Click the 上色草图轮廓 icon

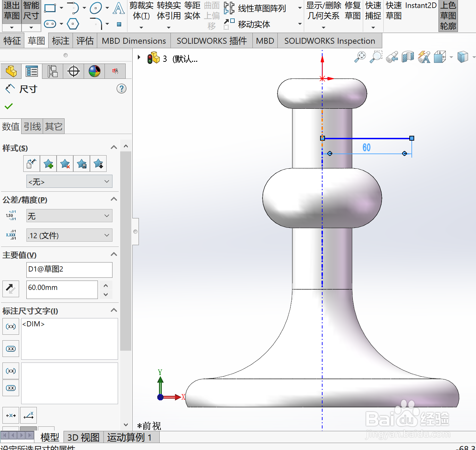pyautogui.click(x=448, y=15)
